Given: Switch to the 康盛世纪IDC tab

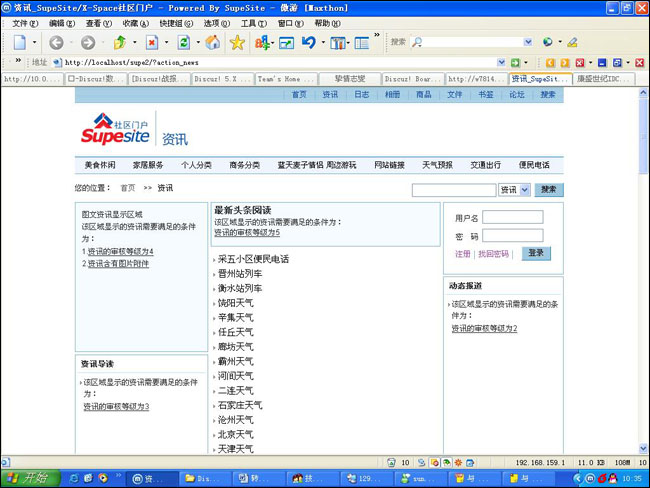Looking at the screenshot, I should (x=604, y=79).
